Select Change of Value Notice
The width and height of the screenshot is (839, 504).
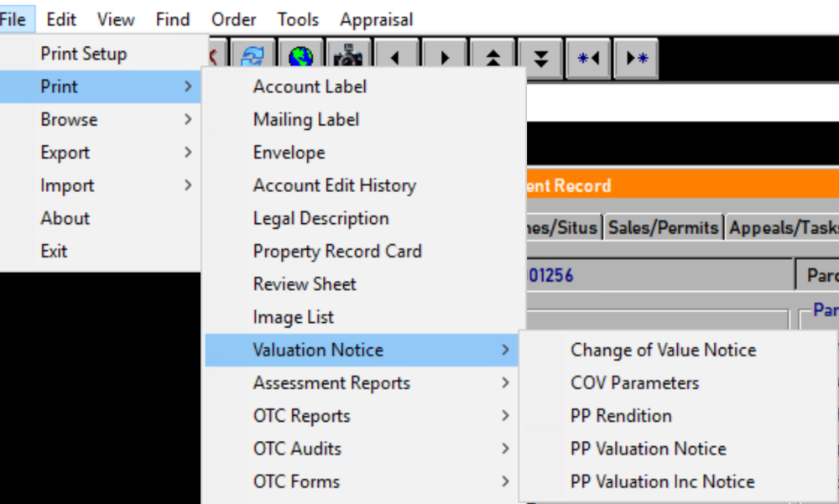click(663, 350)
